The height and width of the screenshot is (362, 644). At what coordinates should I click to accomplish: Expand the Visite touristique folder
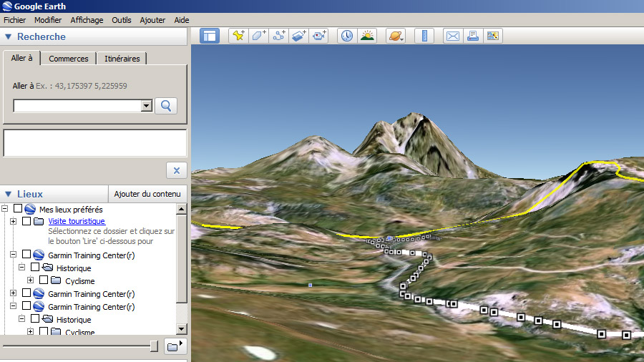tap(14, 222)
